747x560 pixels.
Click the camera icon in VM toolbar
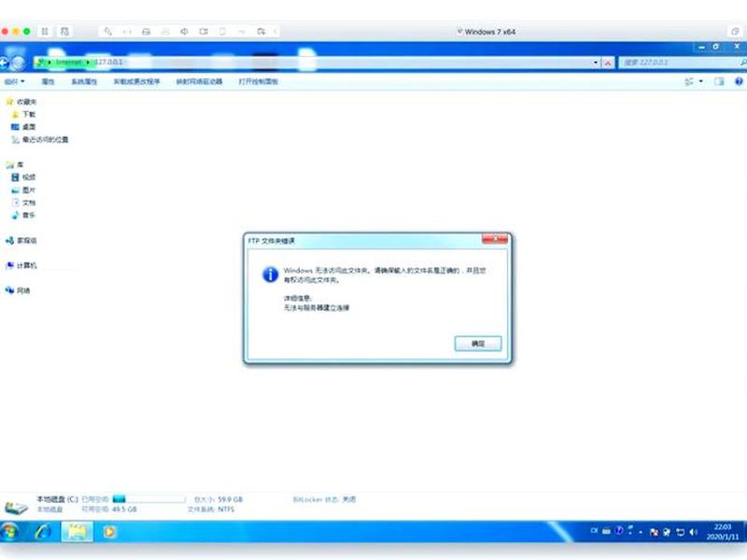pyautogui.click(x=204, y=32)
